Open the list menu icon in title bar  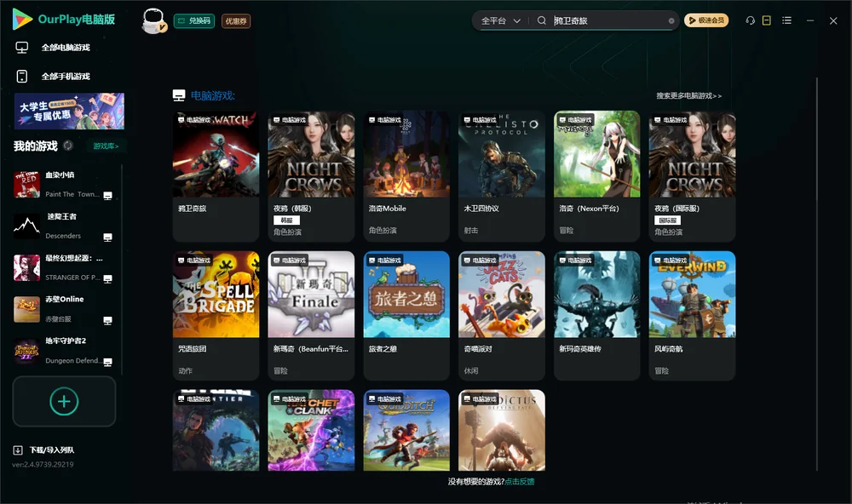pos(786,20)
